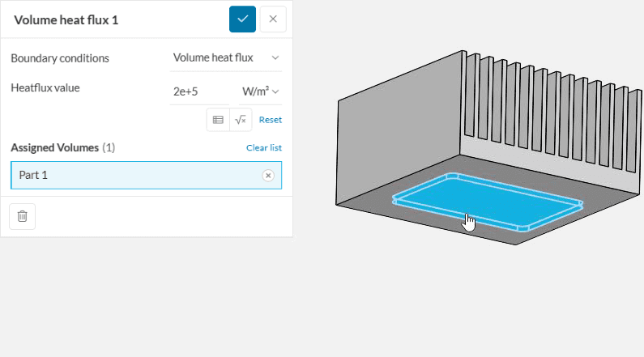This screenshot has height=357, width=644.
Task: Open the Volume heat flux type dropdown
Action: 226,57
